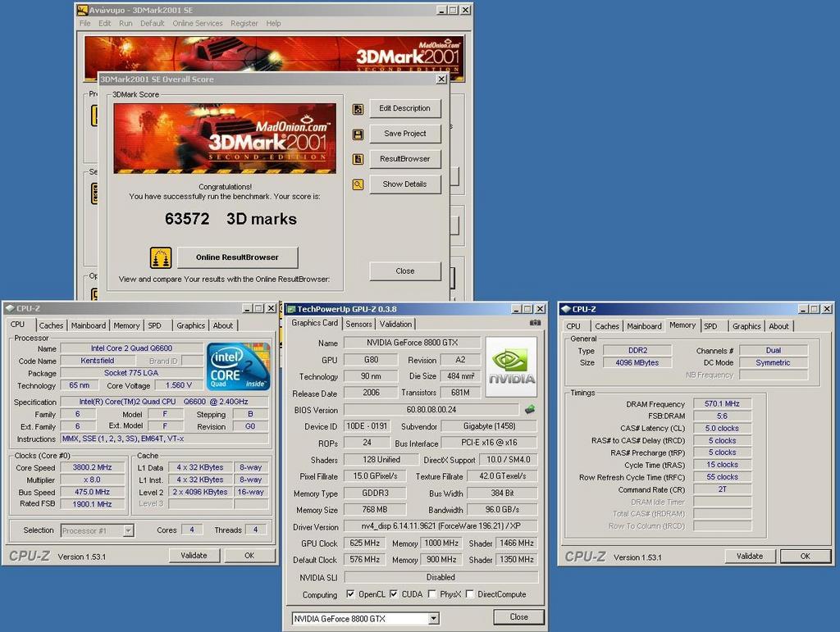This screenshot has height=632, width=840.
Task: Toggle the PhysX checkbox
Action: tap(431, 594)
